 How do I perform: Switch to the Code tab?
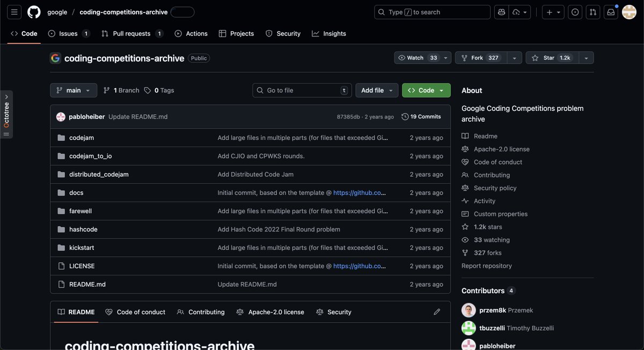tap(24, 34)
